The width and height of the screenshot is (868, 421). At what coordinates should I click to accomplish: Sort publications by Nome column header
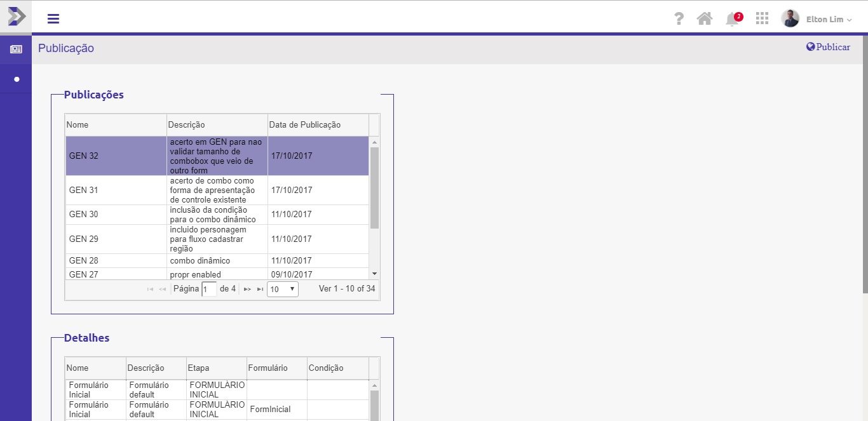click(x=115, y=124)
